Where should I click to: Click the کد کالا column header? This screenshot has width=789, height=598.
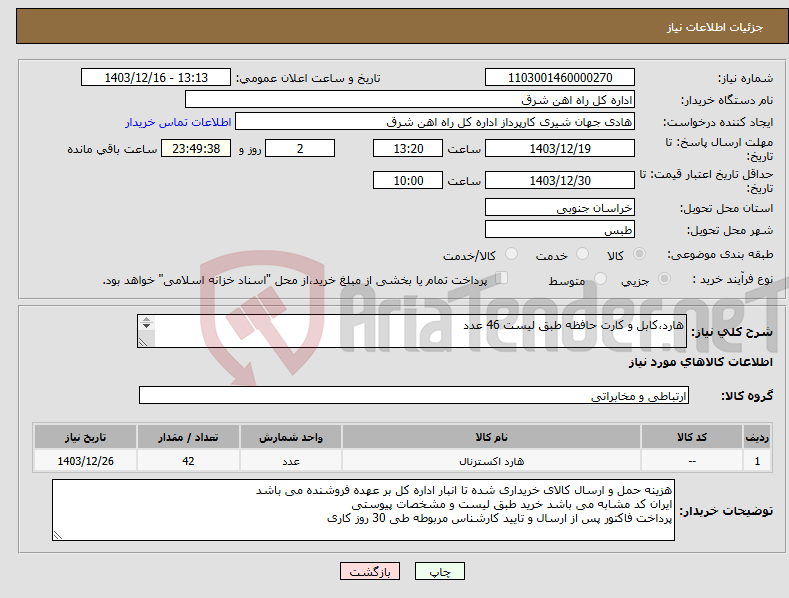(692, 437)
